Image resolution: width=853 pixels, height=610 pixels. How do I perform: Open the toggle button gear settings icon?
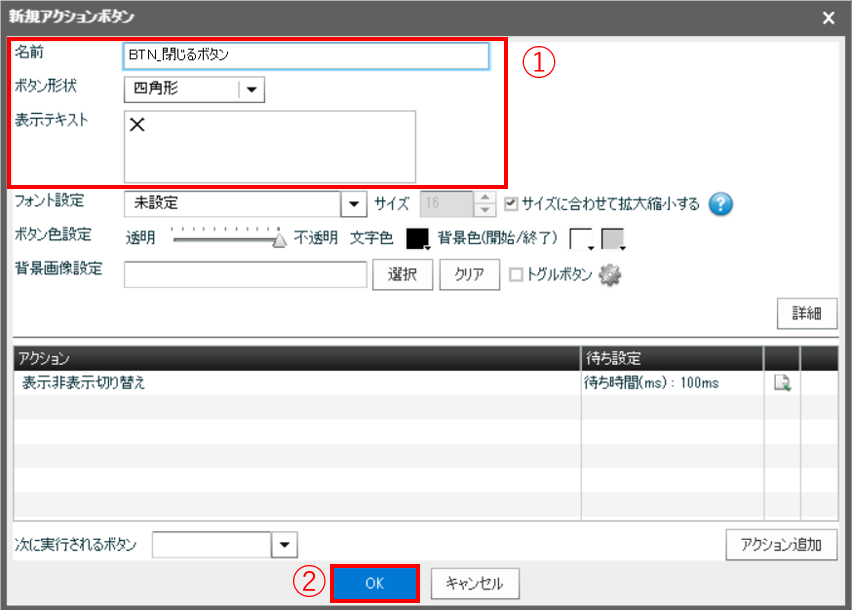point(610,275)
